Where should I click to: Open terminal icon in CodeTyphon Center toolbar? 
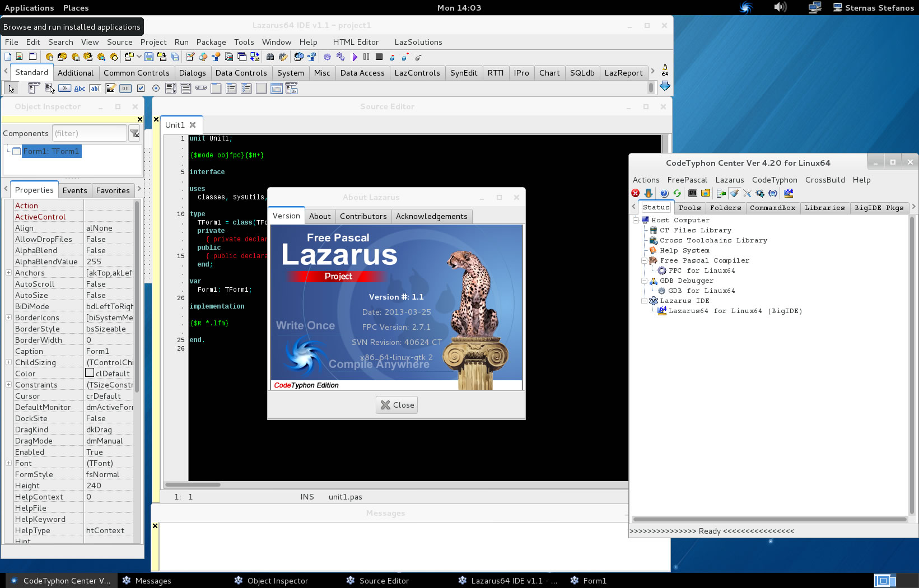[693, 193]
